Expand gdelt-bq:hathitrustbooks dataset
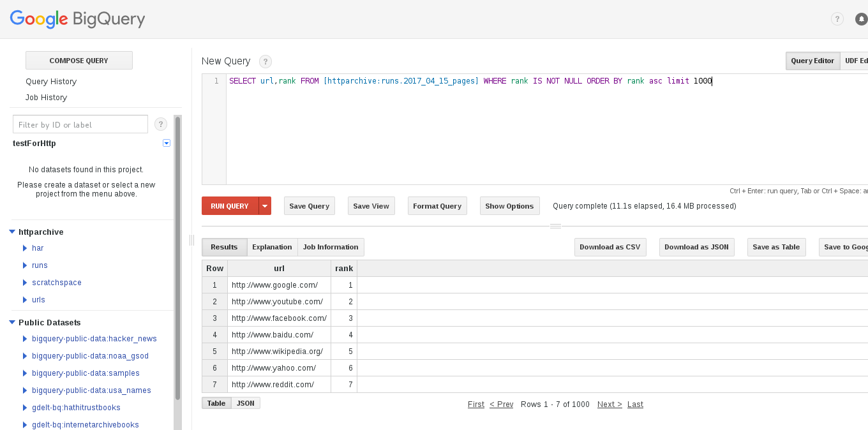Viewport: 868px width, 430px height. pos(25,408)
